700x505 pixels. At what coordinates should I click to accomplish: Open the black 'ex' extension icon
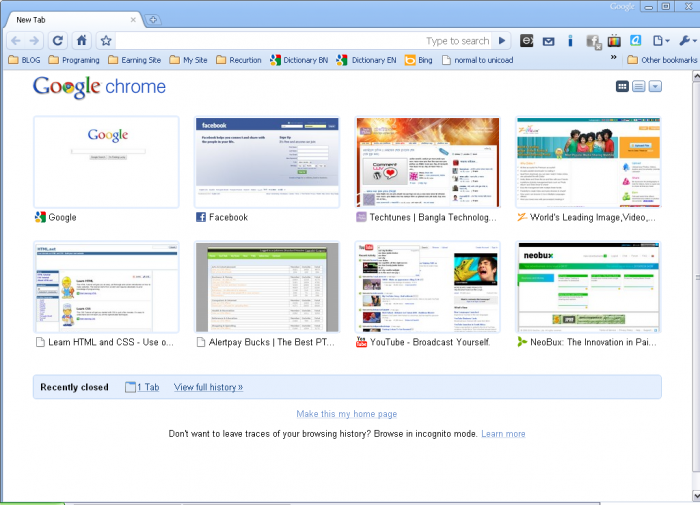[527, 41]
